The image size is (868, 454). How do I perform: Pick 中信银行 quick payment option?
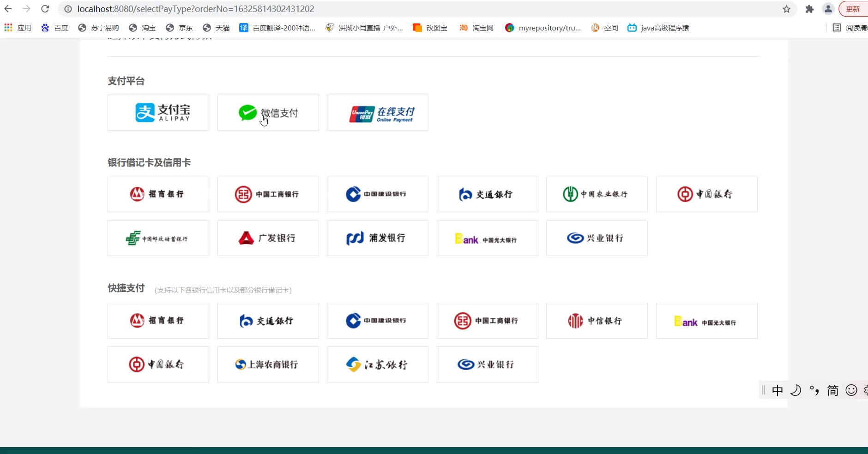(597, 321)
